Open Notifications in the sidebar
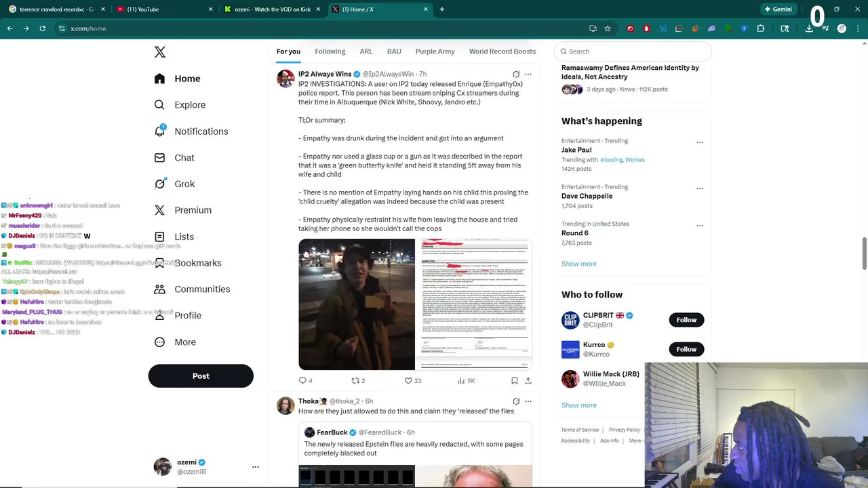The width and height of the screenshot is (868, 488). (x=191, y=131)
